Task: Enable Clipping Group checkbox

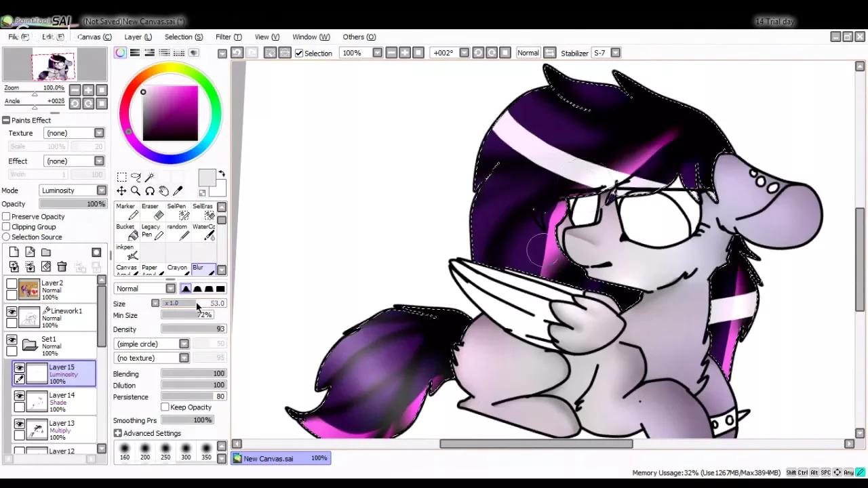Action: point(6,227)
